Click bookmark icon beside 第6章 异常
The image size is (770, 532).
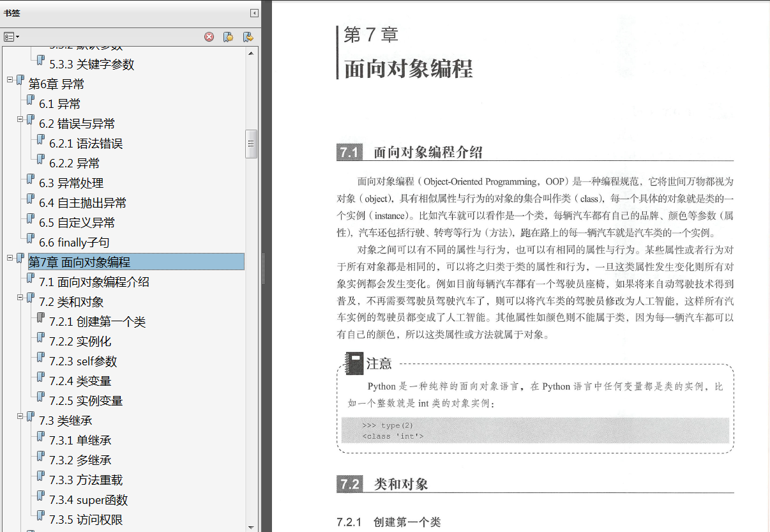tap(20, 81)
